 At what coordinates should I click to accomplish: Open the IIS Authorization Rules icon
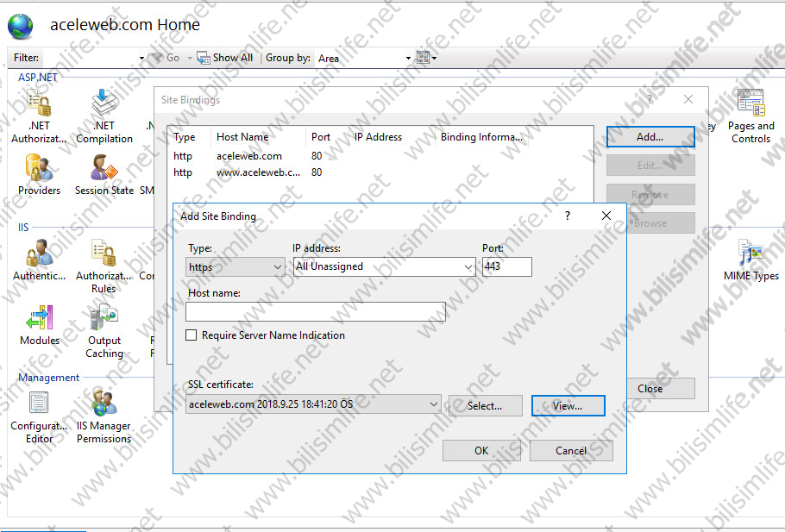point(104,253)
